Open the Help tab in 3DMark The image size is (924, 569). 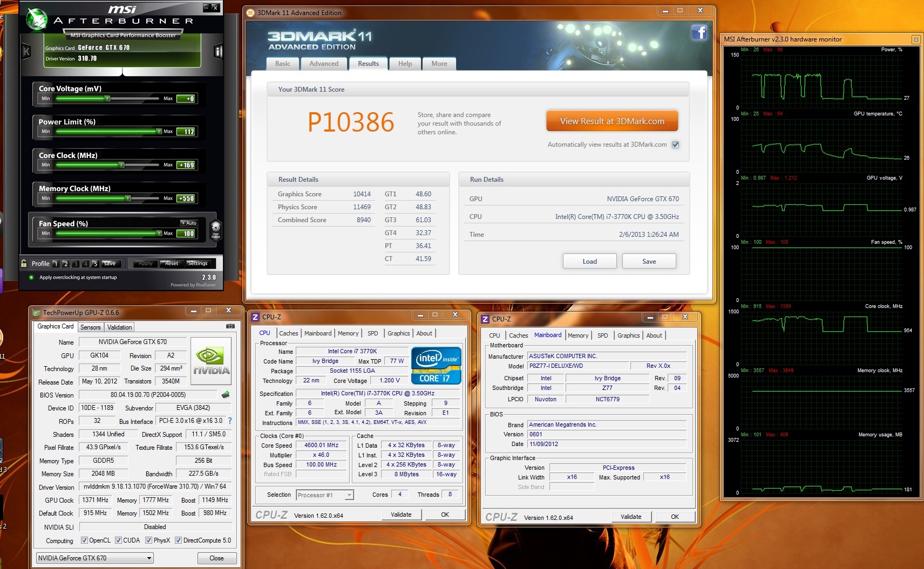pos(405,64)
